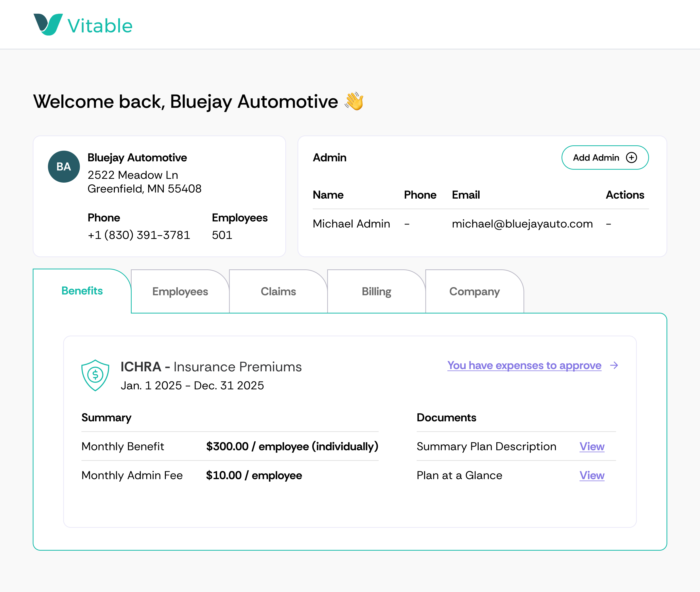Open the Benefits tab
The image size is (700, 592).
(82, 291)
